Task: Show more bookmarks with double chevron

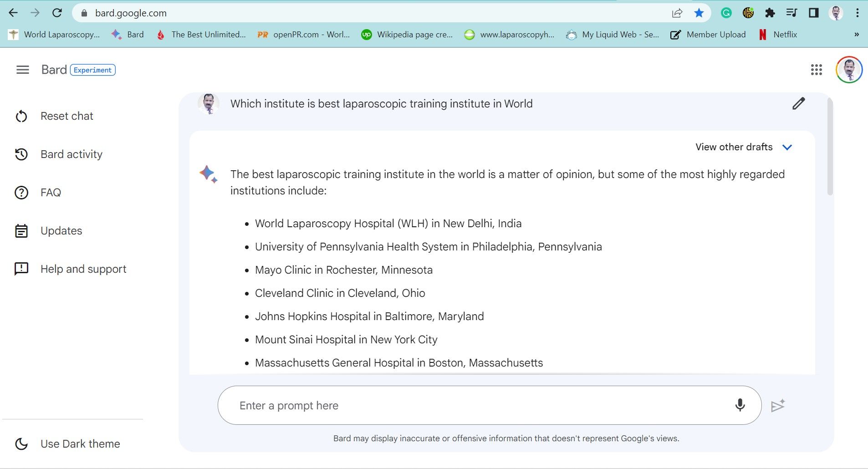Action: tap(856, 34)
